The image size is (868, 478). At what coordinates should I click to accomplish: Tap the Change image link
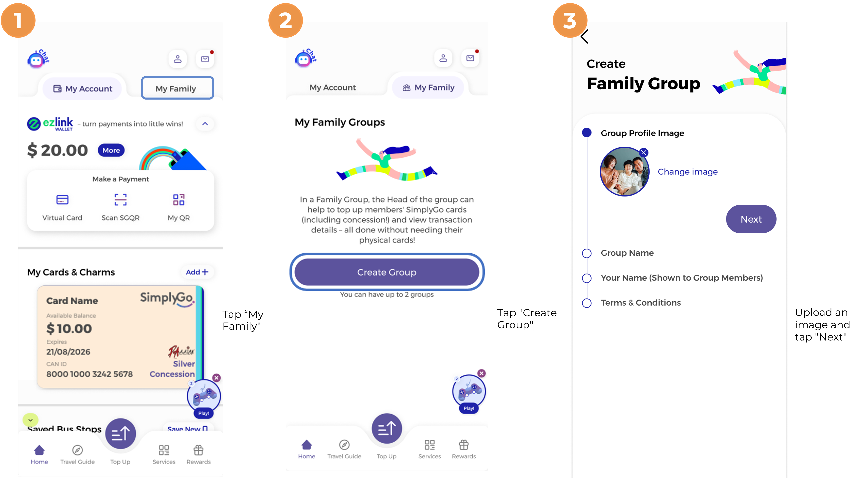(687, 171)
